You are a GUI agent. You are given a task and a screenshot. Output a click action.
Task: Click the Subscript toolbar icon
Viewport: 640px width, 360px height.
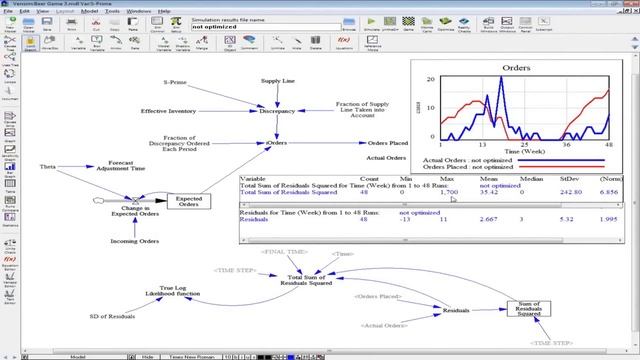click(544, 24)
